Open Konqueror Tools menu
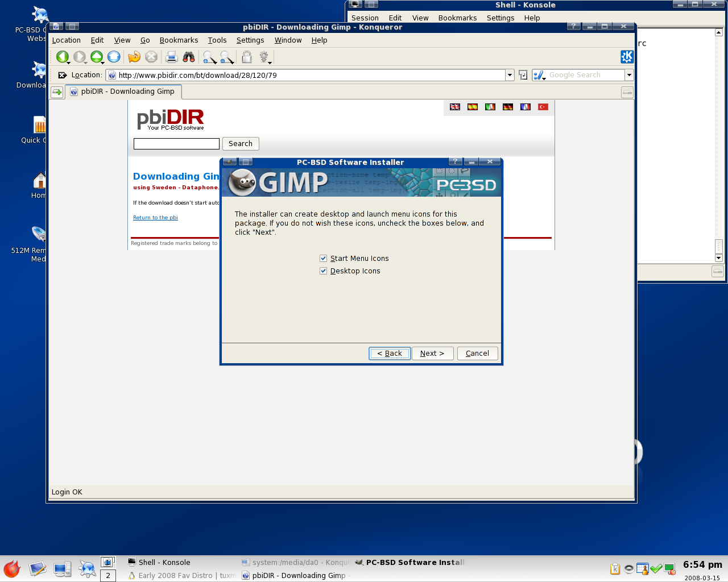This screenshot has width=728, height=582. click(217, 40)
